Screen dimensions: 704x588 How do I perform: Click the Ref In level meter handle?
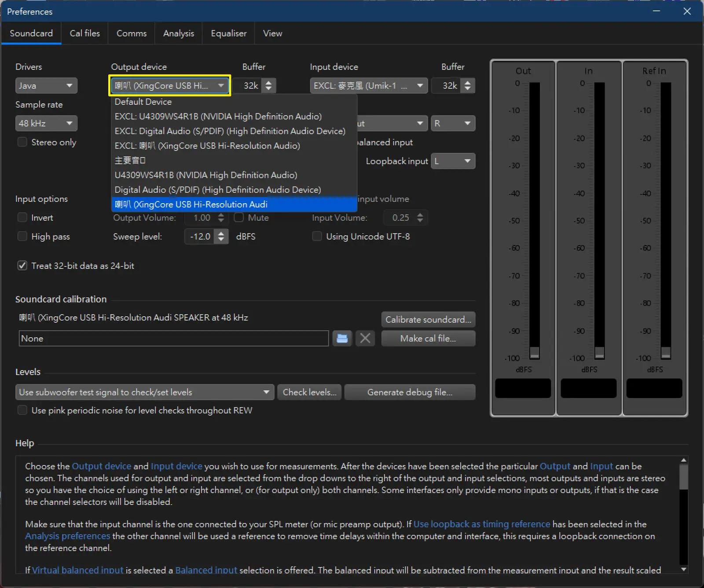coord(666,353)
